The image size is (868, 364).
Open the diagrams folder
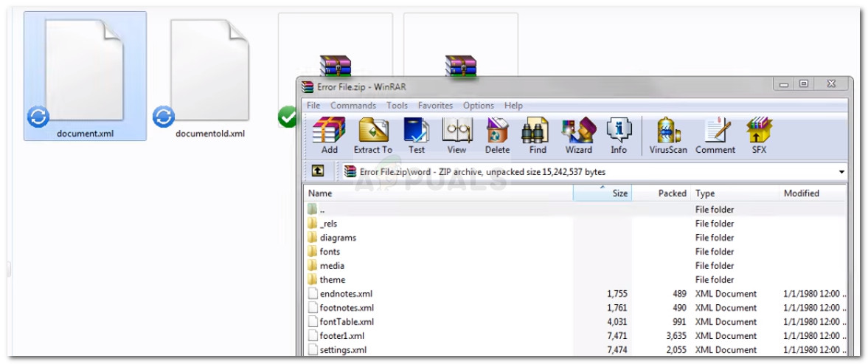332,238
